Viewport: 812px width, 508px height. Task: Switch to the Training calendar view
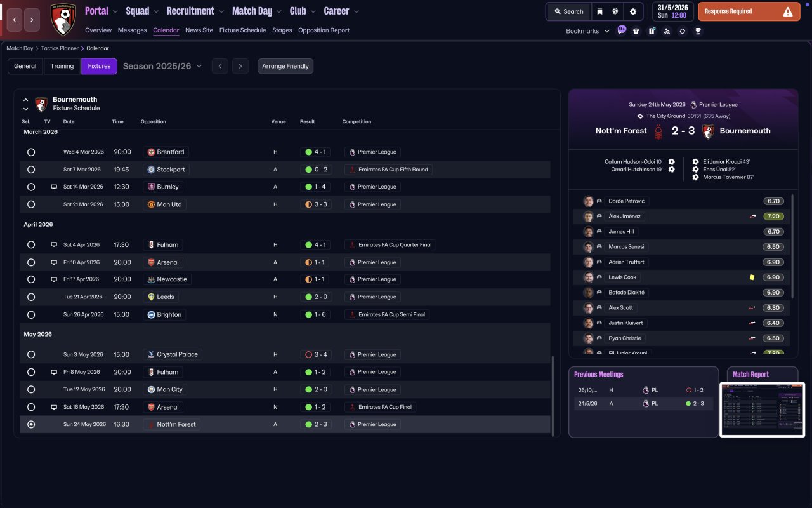[62, 66]
